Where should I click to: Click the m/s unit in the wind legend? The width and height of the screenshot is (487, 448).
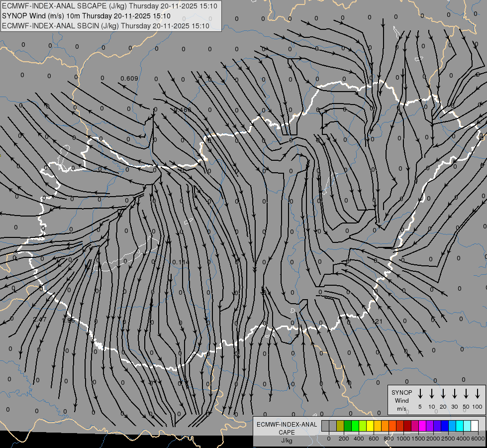401,409
